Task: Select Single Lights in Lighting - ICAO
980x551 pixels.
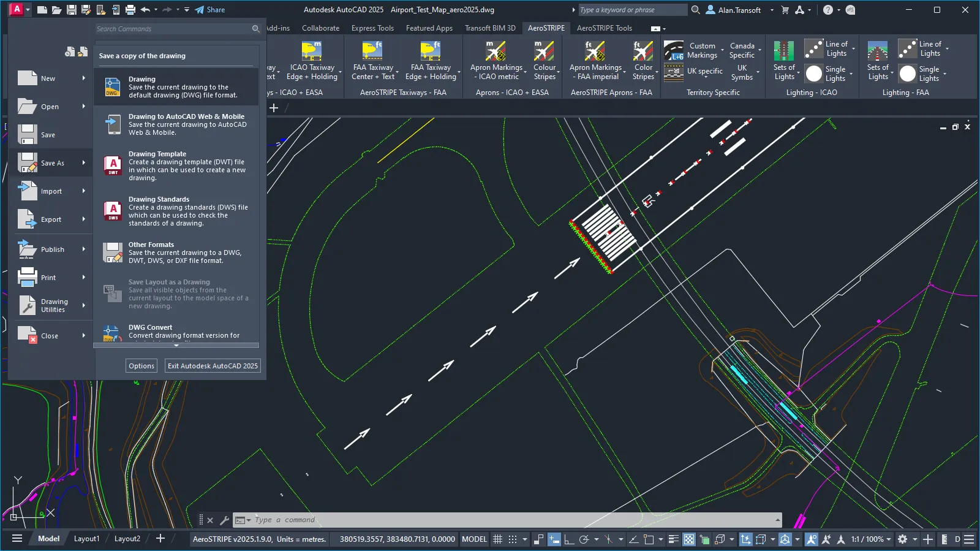Action: click(828, 74)
